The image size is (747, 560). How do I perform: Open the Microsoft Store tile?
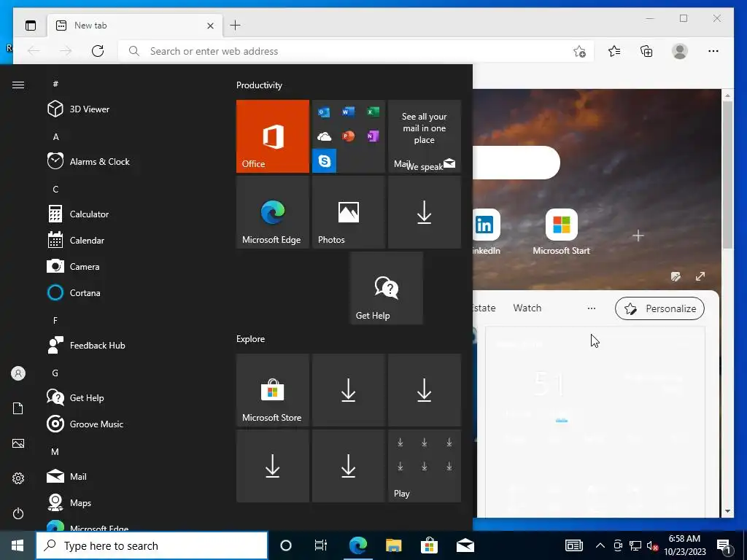[x=273, y=390]
